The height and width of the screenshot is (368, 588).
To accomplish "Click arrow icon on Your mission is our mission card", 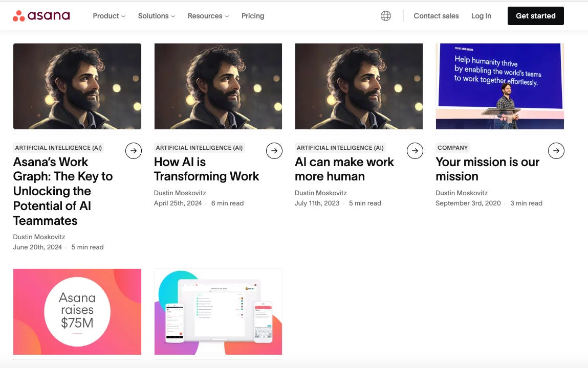I will tap(556, 151).
